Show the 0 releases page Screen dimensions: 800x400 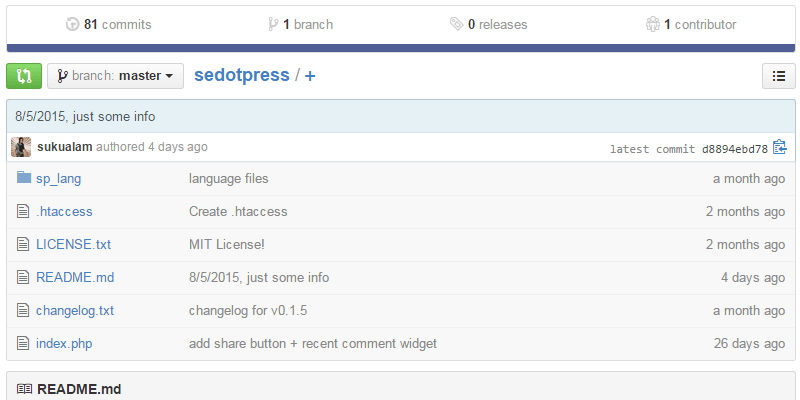coord(488,24)
